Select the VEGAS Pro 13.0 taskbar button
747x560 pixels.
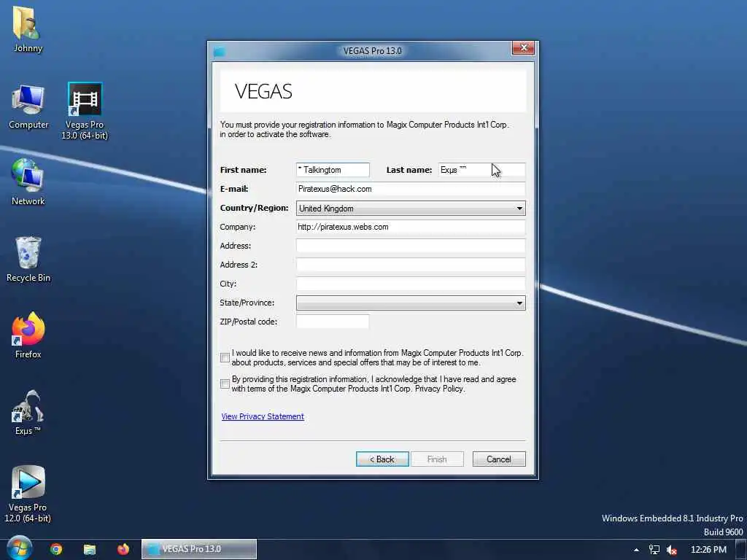(x=199, y=549)
